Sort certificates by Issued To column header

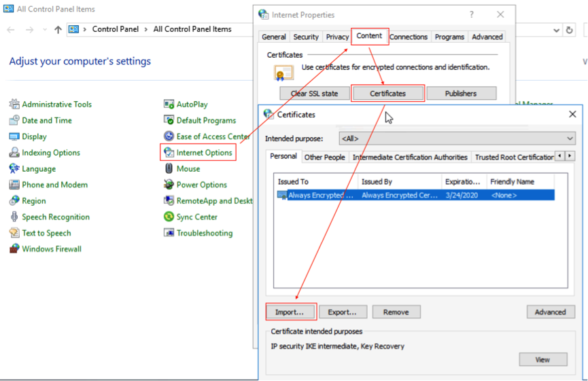pyautogui.click(x=316, y=181)
